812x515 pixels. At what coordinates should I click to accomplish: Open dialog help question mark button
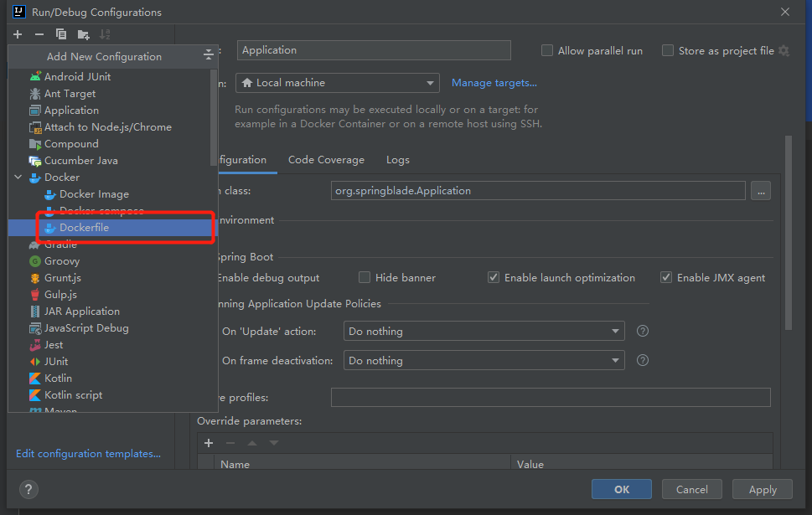coord(29,489)
